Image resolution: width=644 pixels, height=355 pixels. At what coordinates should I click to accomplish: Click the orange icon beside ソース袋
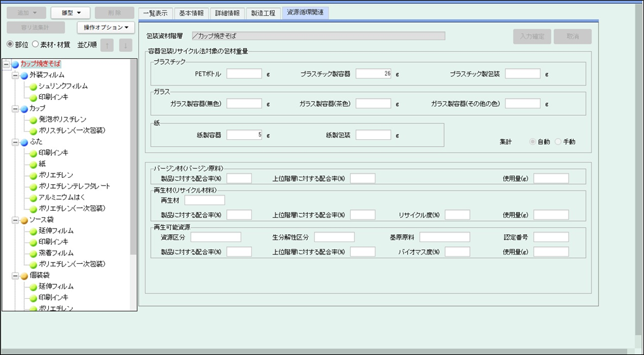(24, 220)
